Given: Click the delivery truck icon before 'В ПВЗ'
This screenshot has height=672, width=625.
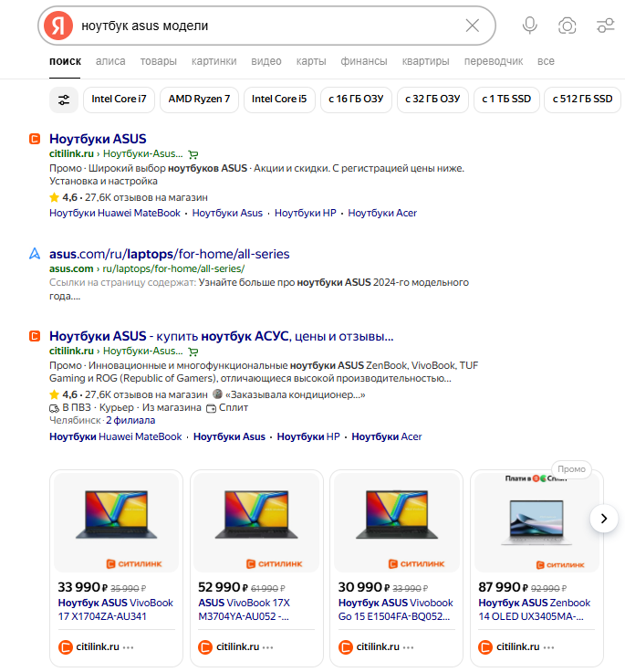Looking at the screenshot, I should (54, 408).
